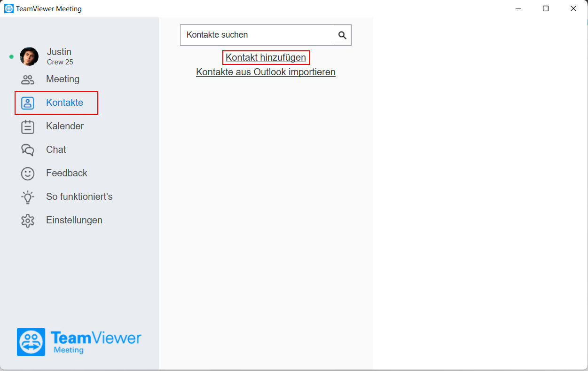Close the TeamViewer Meeting window
This screenshot has height=371, width=588.
point(573,8)
